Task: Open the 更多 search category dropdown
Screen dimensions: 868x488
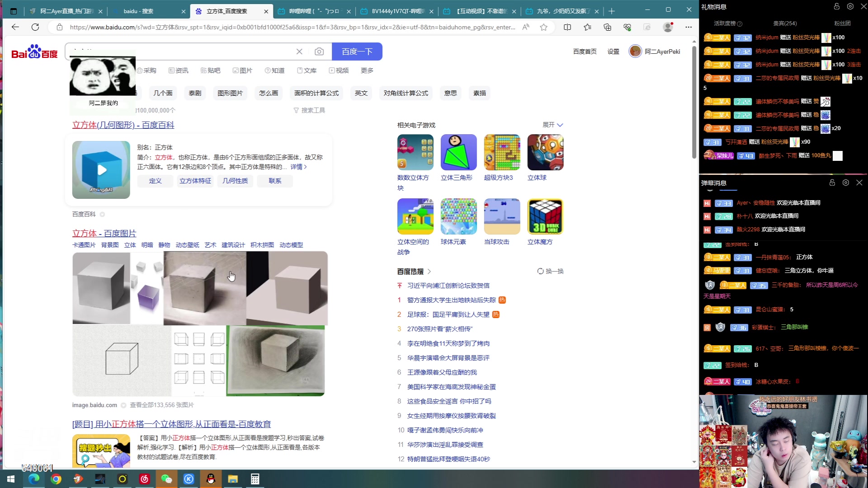Action: (367, 70)
